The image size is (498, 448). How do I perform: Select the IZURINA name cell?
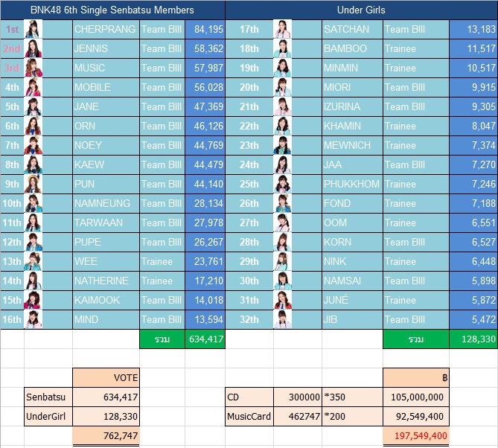[x=352, y=106]
